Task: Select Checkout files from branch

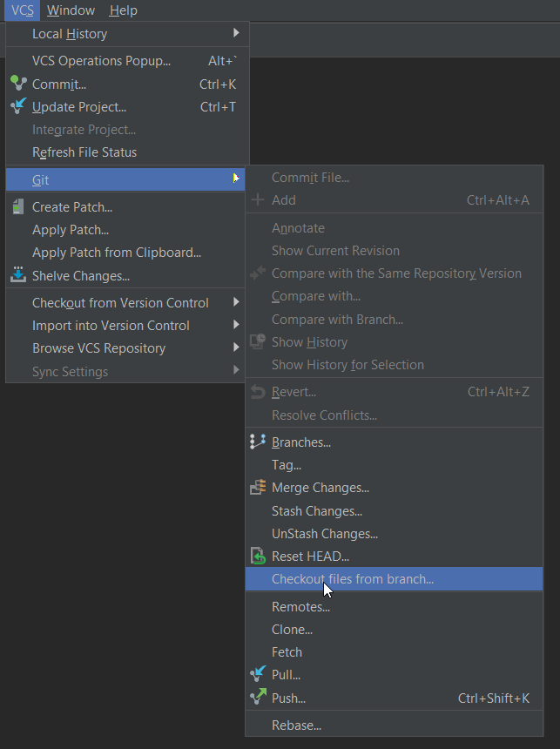Action: 353,578
